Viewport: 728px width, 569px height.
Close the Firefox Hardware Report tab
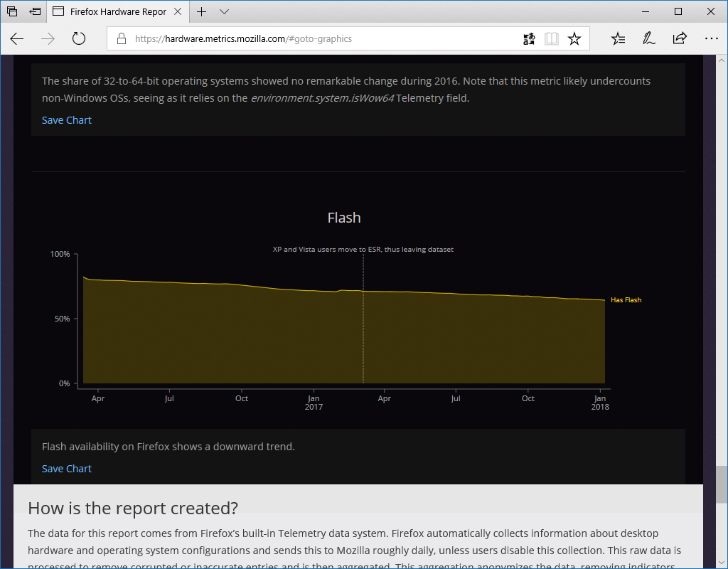coord(177,11)
